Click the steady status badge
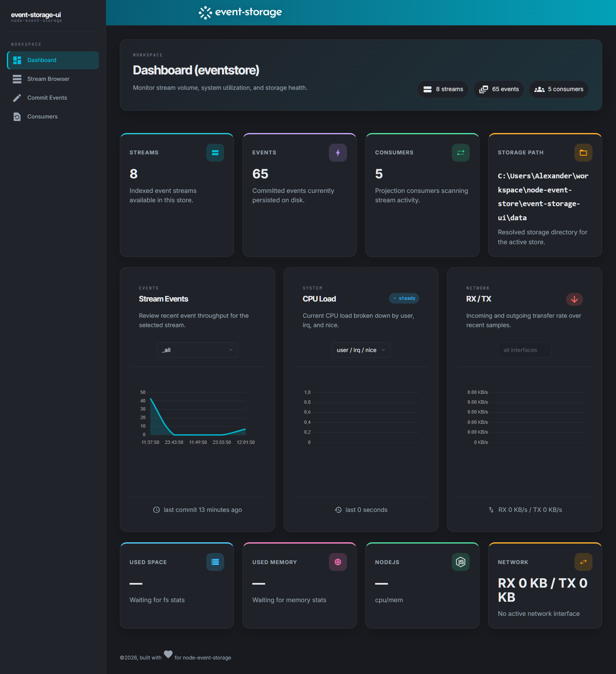This screenshot has width=616, height=674. 404,299
